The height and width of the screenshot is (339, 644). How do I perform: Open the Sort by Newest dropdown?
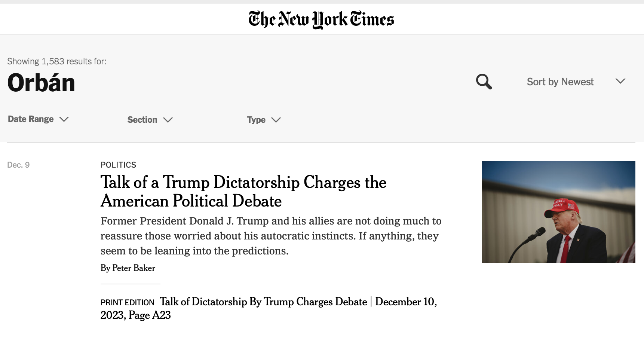[x=560, y=82]
